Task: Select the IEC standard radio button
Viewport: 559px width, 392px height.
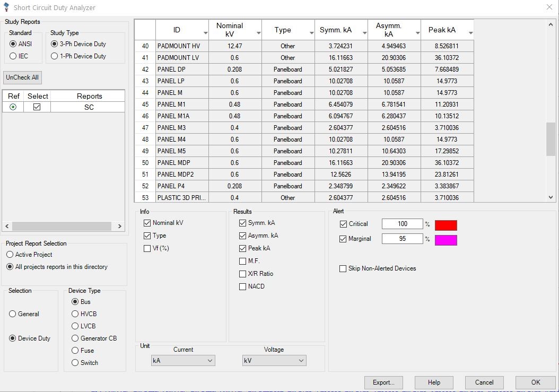Action: [13, 56]
